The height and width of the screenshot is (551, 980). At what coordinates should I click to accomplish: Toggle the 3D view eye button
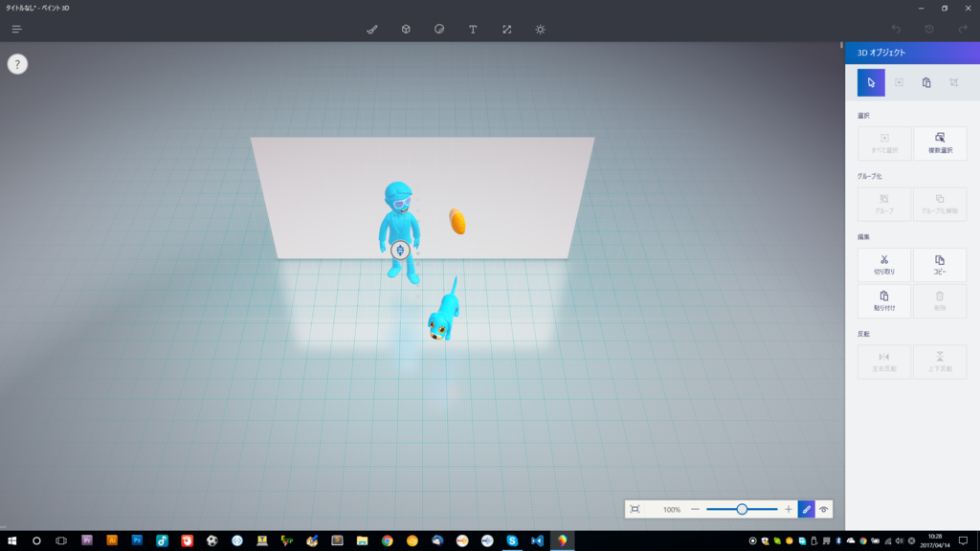click(824, 509)
